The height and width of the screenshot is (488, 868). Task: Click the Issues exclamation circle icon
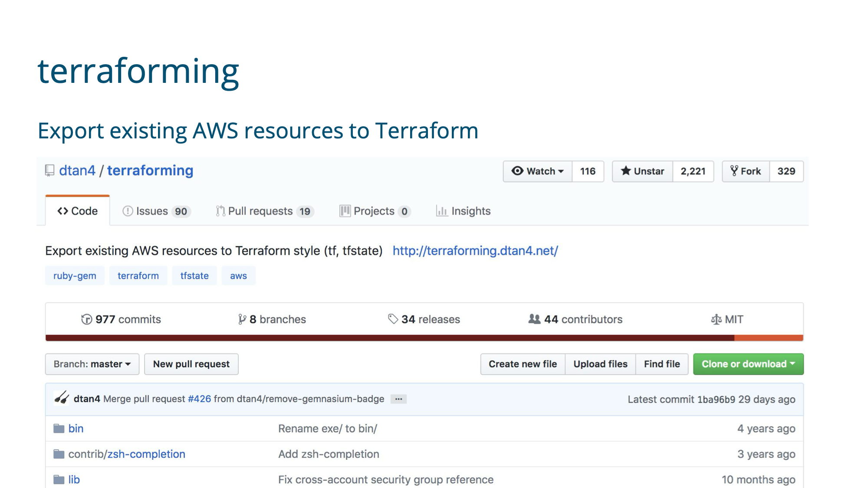point(128,211)
